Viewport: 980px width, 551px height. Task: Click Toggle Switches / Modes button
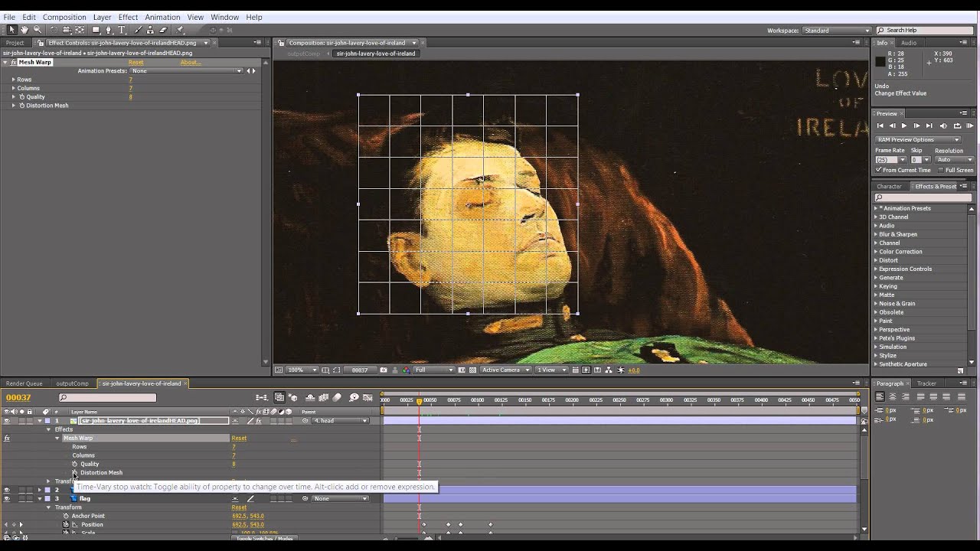(265, 539)
